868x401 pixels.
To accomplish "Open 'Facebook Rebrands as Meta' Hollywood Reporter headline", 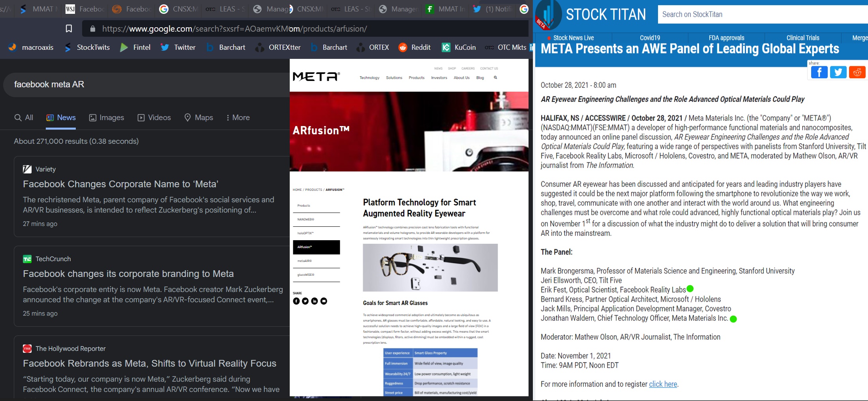I will pos(150,363).
